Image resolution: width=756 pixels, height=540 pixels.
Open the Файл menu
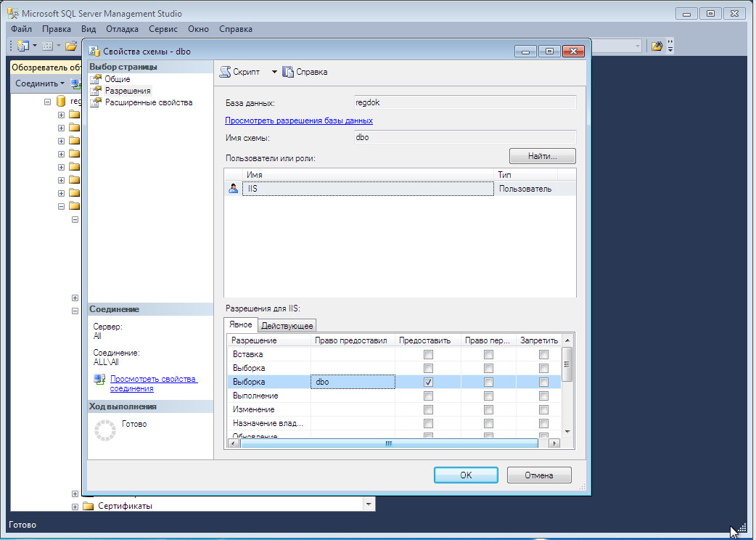click(21, 29)
